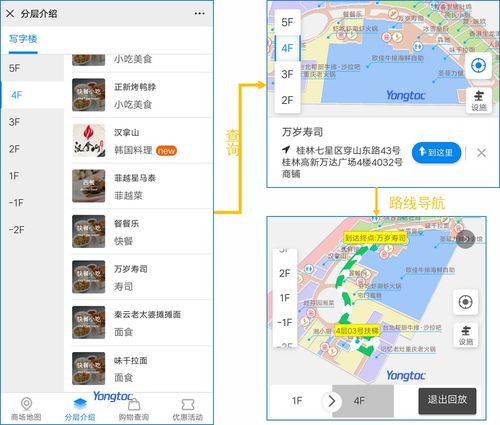Choose 1F in the navigation map floor selector

pos(285,298)
